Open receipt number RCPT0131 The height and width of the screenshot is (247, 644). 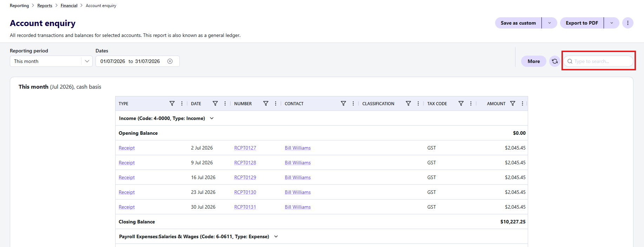coord(245,207)
